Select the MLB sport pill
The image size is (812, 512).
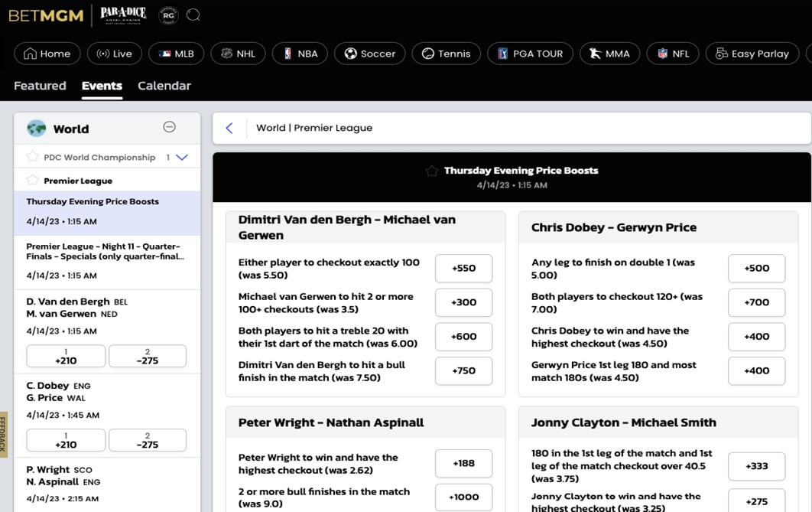point(176,54)
